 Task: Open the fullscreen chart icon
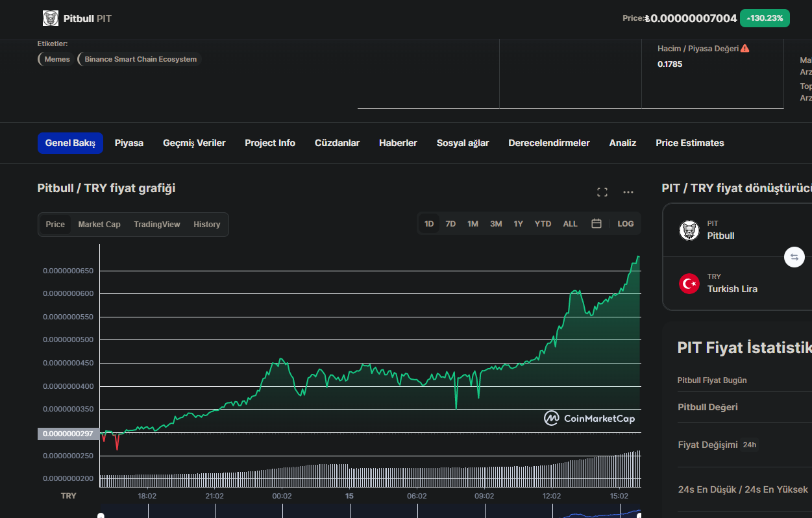tap(602, 192)
